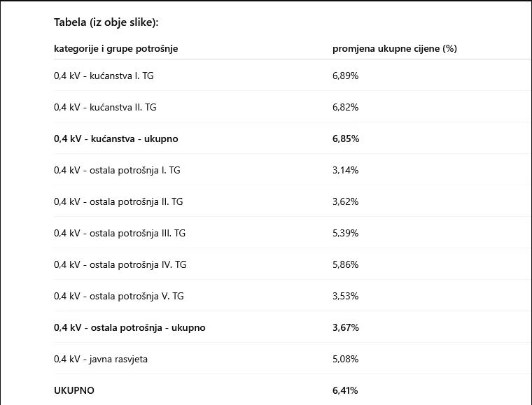Click the 3,53% value cell
Image resolution: width=532 pixels, height=405 pixels.
click(x=345, y=296)
